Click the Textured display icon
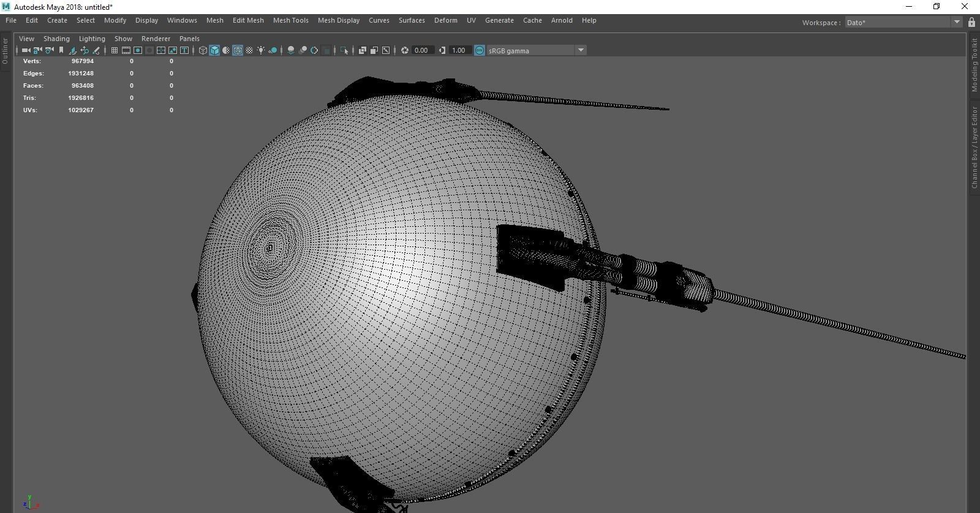The image size is (980, 513). [249, 50]
